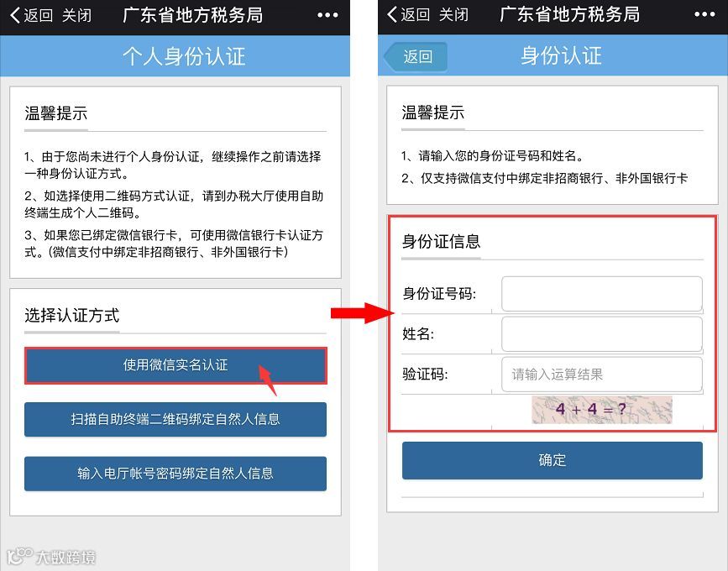Tap the 广东省地方税务局 title on left screen

[192, 15]
